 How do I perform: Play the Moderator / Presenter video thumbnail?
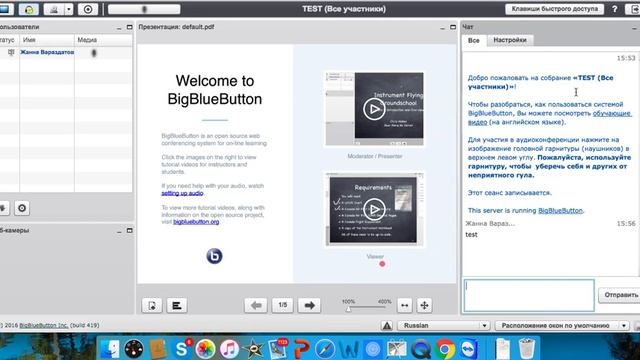[x=374, y=109]
